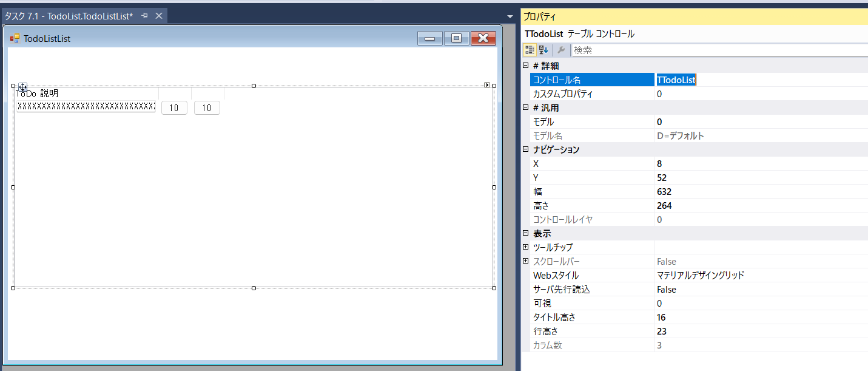
Task: Click the move handle on the table control
Action: 22,87
